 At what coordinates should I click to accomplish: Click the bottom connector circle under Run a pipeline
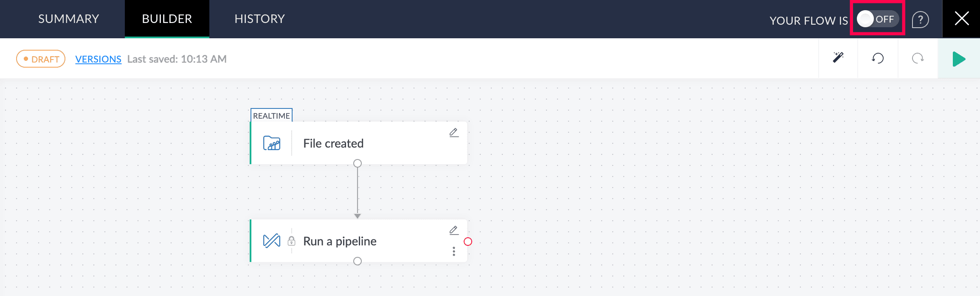pos(358,261)
